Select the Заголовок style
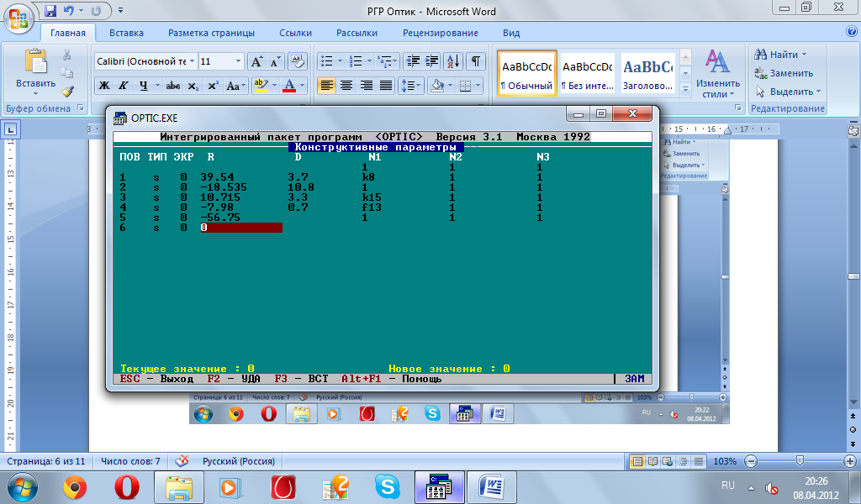 tap(648, 73)
